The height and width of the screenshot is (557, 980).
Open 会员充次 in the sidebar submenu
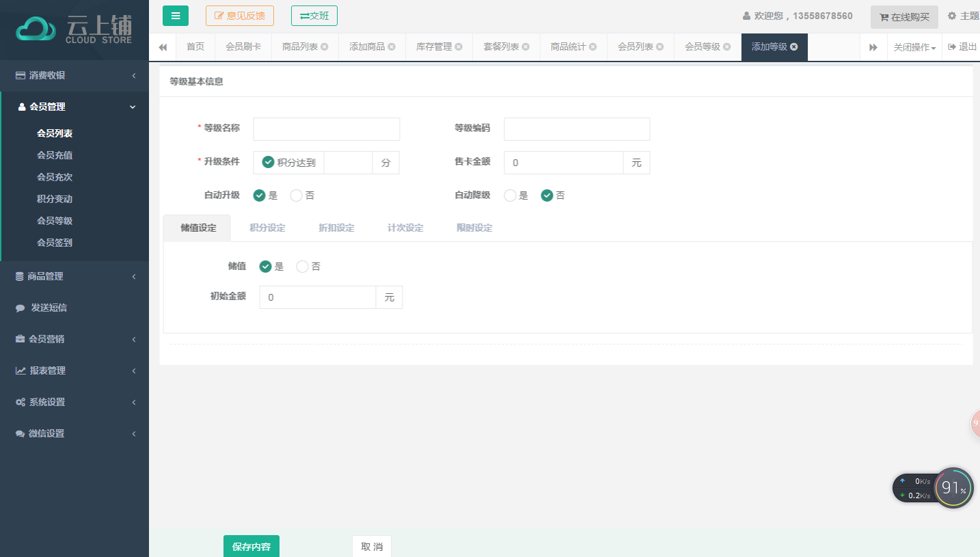55,177
